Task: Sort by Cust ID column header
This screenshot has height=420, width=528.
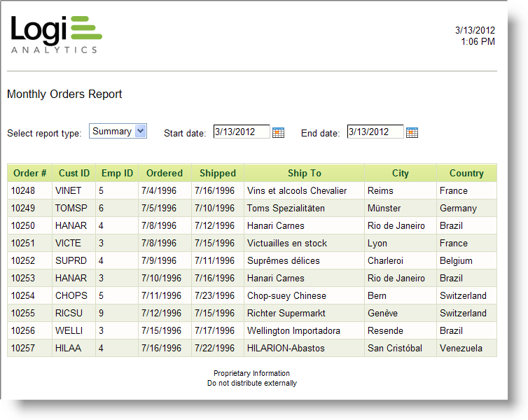Action: click(x=74, y=173)
